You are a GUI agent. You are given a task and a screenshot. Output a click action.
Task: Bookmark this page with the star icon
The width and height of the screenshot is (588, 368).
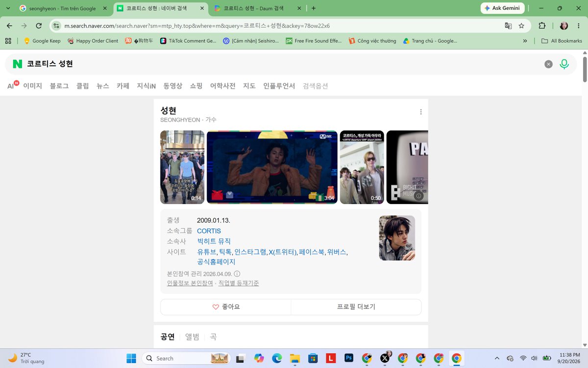pos(521,26)
